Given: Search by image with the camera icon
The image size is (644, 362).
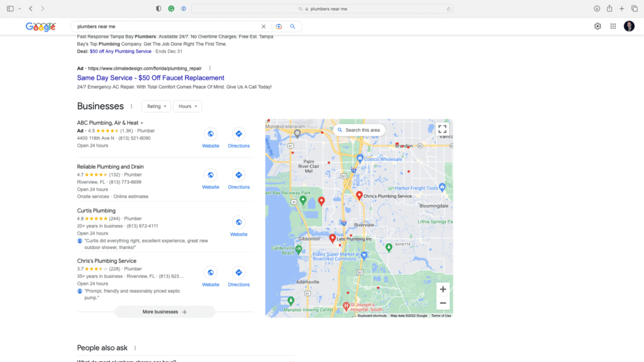Looking at the screenshot, I should click(x=279, y=26).
